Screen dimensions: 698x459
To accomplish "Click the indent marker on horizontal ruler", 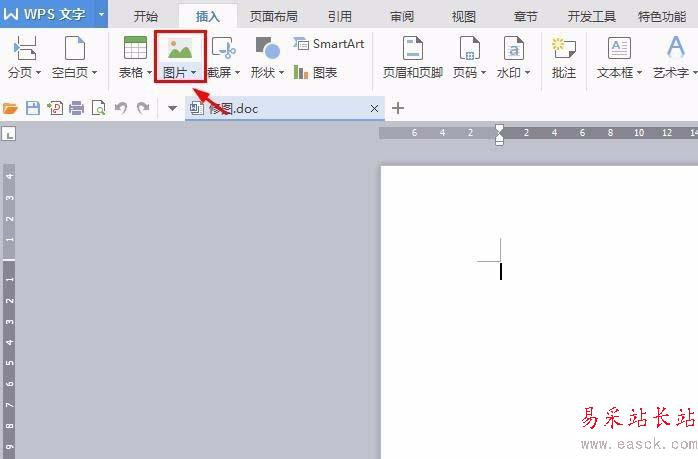I will click(499, 134).
